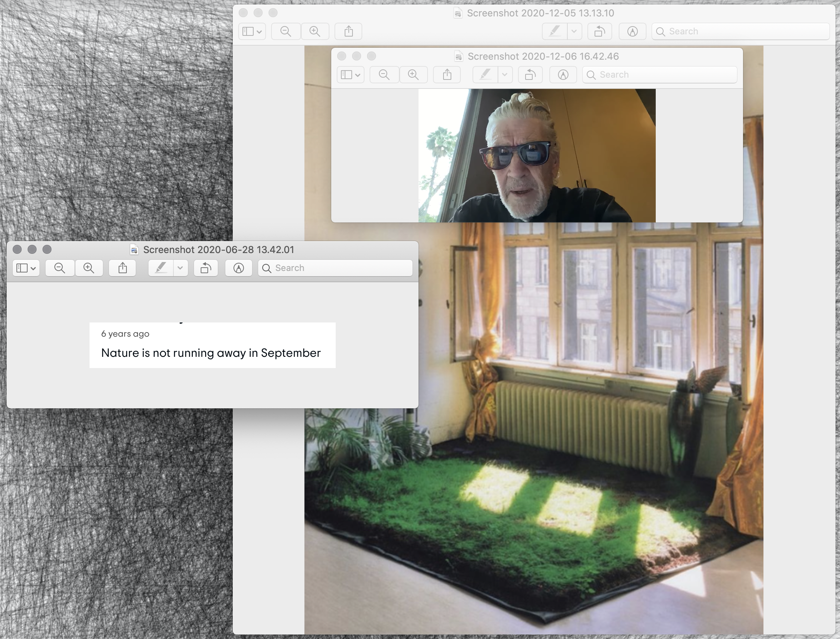Zoom in on the 13.13.10 window
840x639 pixels.
315,31
